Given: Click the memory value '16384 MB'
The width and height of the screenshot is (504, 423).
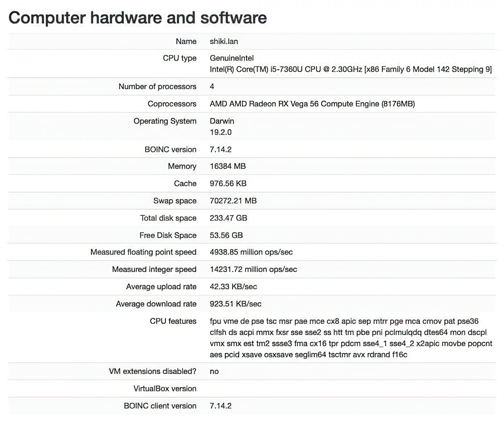Looking at the screenshot, I should (228, 166).
